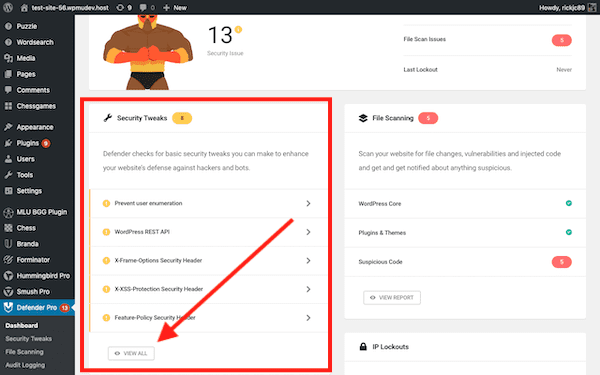Click the Branda shield icon in sidebar
This screenshot has width=600, height=375.
tap(8, 244)
